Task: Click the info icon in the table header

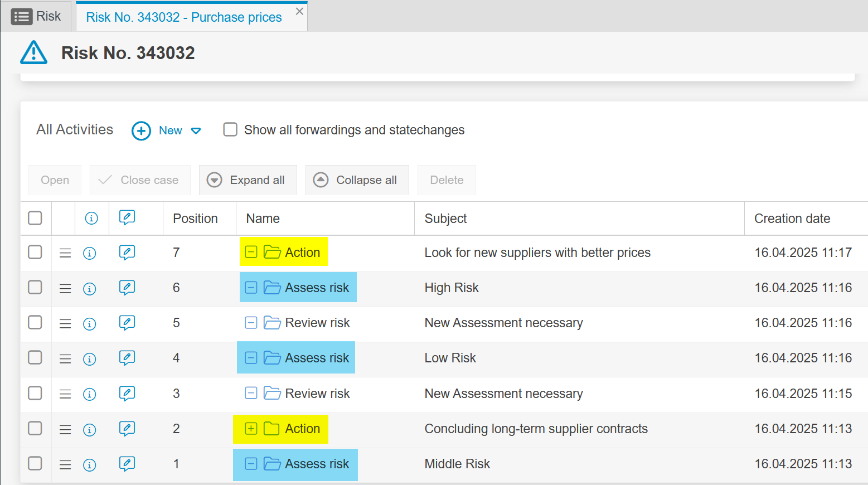Action: pos(91,219)
